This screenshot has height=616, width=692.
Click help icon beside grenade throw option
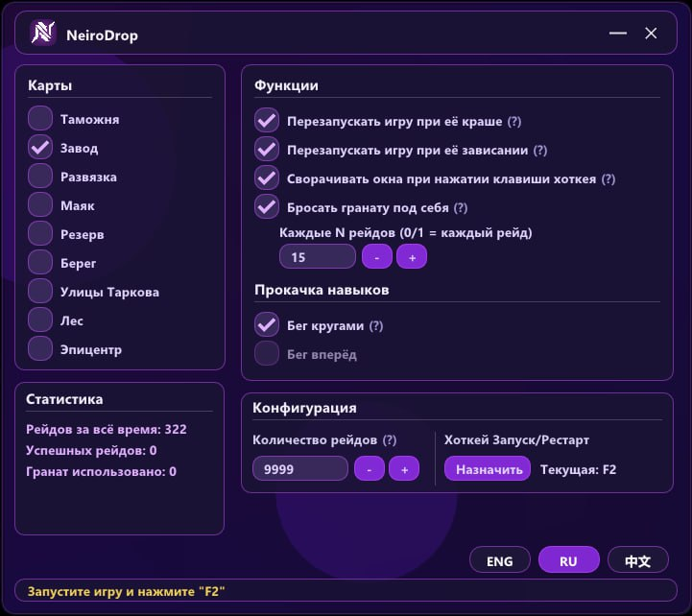click(x=461, y=208)
